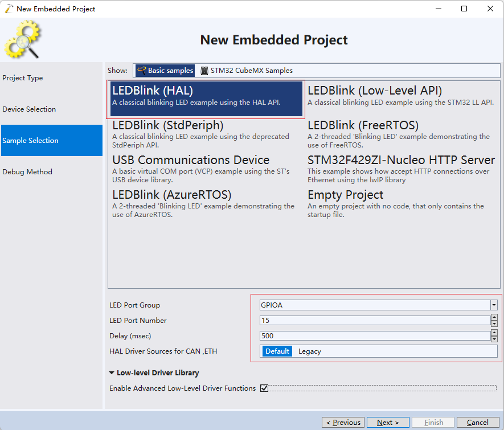Uncheck Enable Advanced Low-Level Driver Functions

click(264, 388)
